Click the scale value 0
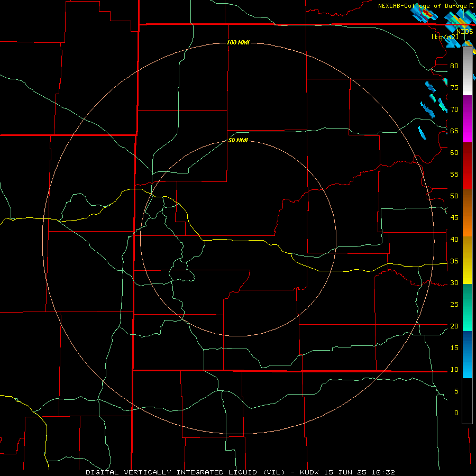 click(x=456, y=413)
